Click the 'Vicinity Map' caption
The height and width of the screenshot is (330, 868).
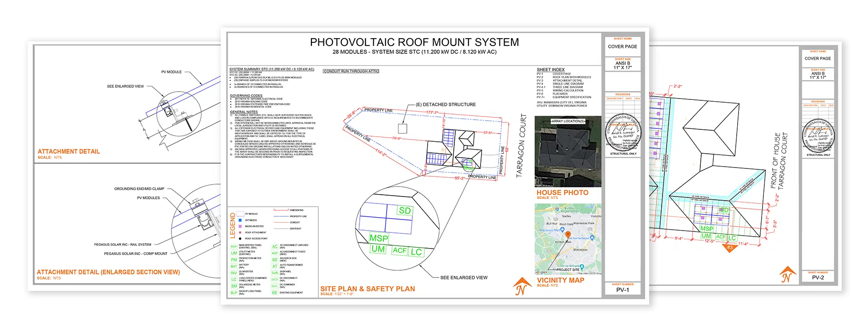(x=560, y=280)
